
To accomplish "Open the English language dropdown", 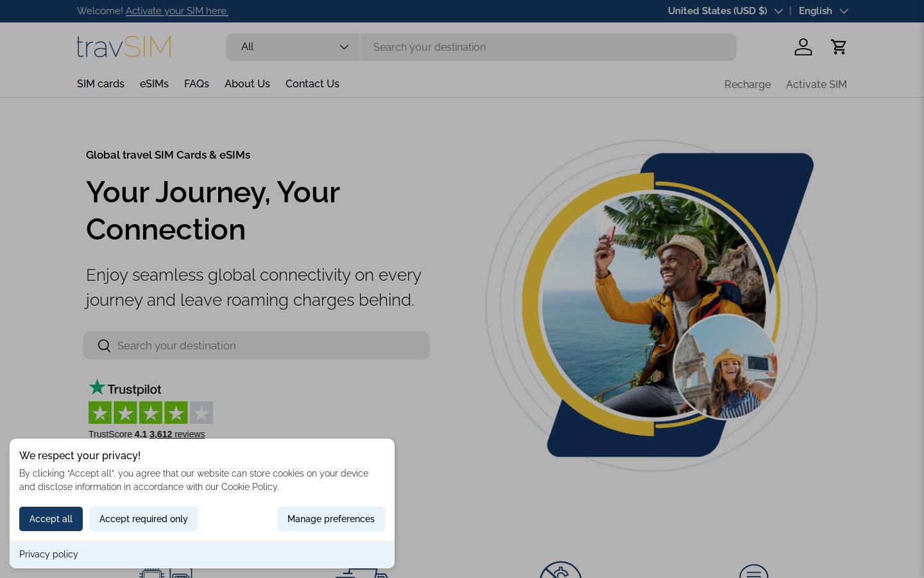I will point(823,11).
